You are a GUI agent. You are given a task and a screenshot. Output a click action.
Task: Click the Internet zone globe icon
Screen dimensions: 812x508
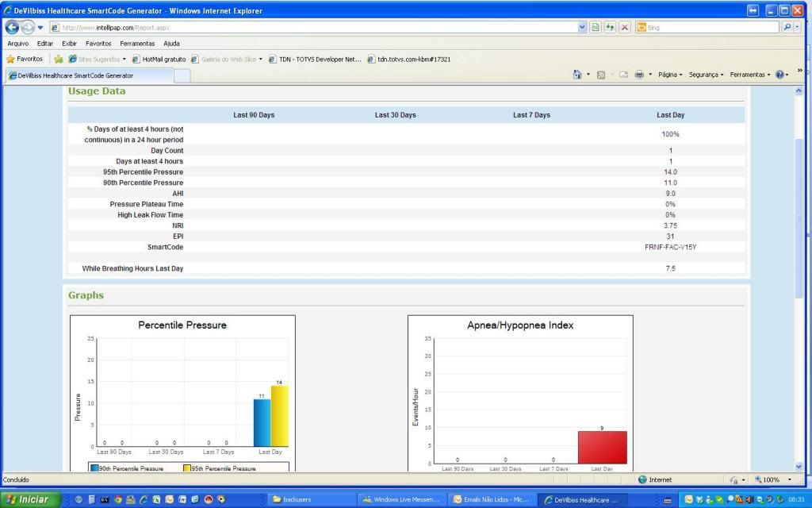(x=642, y=479)
